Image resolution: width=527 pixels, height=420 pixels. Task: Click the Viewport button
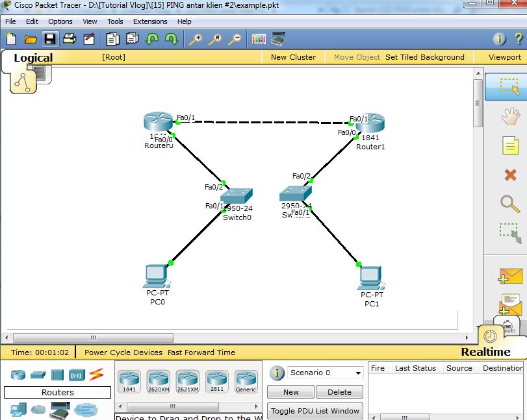[x=505, y=57]
